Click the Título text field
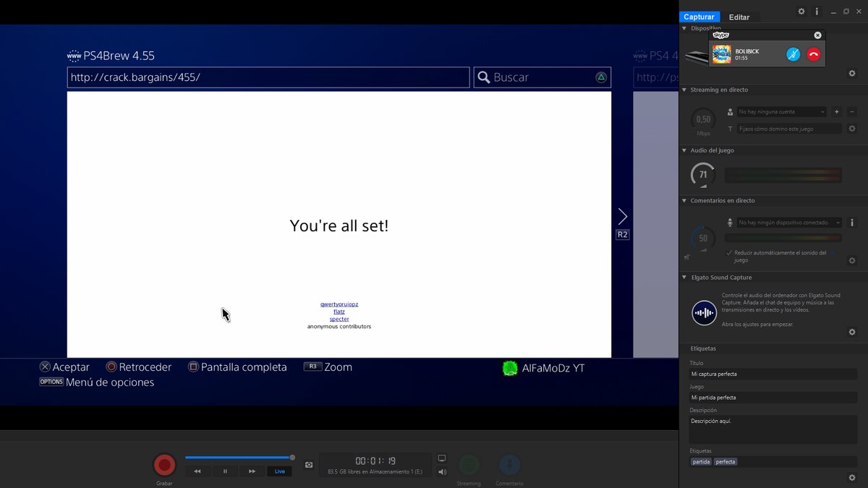The width and height of the screenshot is (868, 488). (772, 374)
